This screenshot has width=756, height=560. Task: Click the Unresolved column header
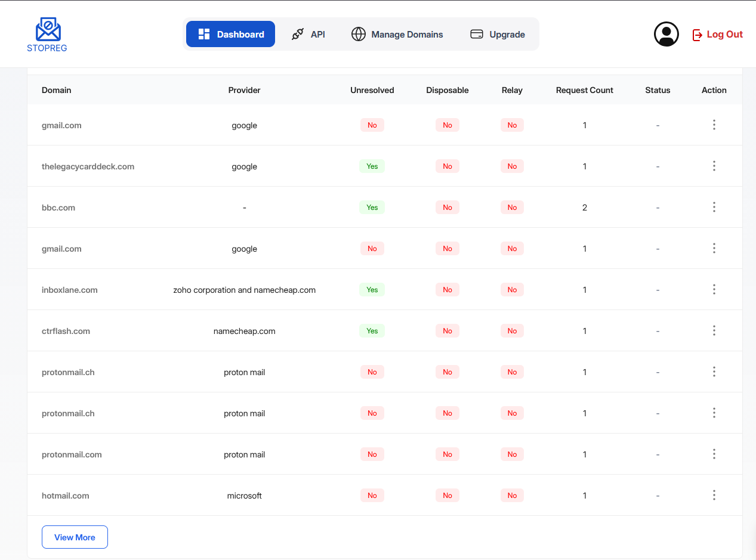click(x=372, y=90)
